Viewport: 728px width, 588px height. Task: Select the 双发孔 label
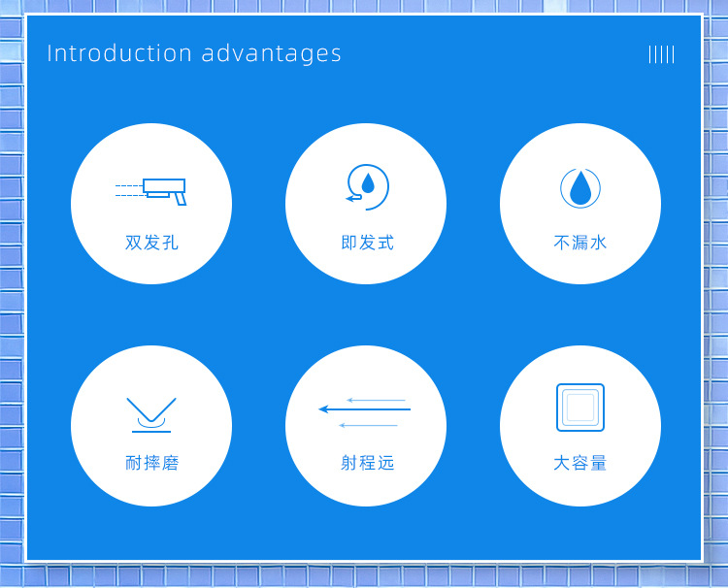click(151, 243)
